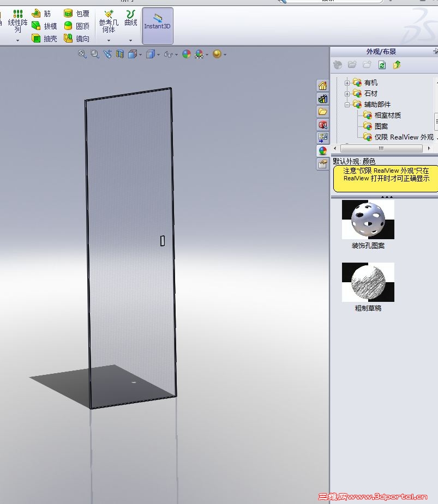This screenshot has height=504, width=438.
Task: Click the Zoom to Area icon
Action: [94, 54]
